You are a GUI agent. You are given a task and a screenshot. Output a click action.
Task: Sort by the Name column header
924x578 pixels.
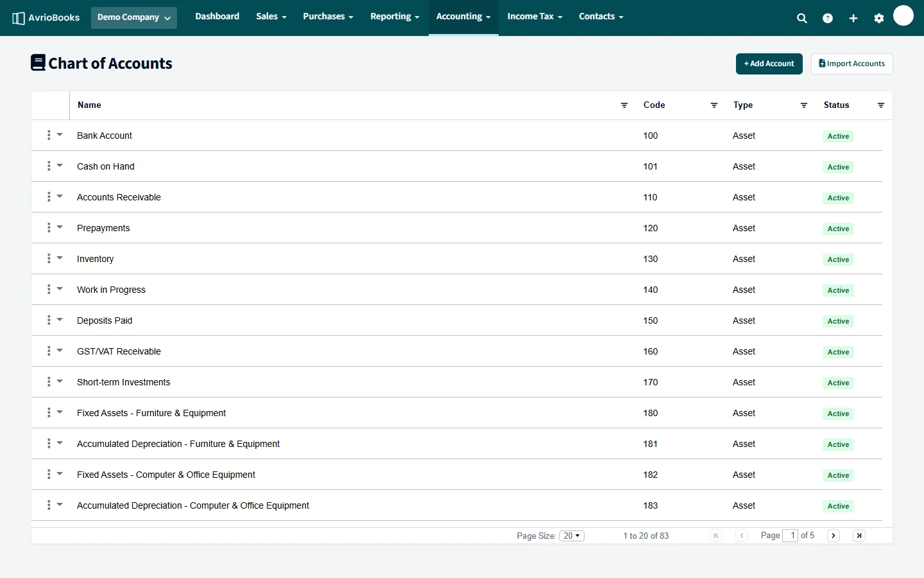[90, 105]
